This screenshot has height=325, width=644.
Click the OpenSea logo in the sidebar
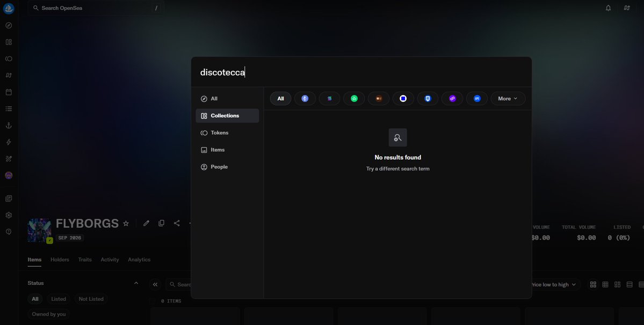tap(9, 9)
